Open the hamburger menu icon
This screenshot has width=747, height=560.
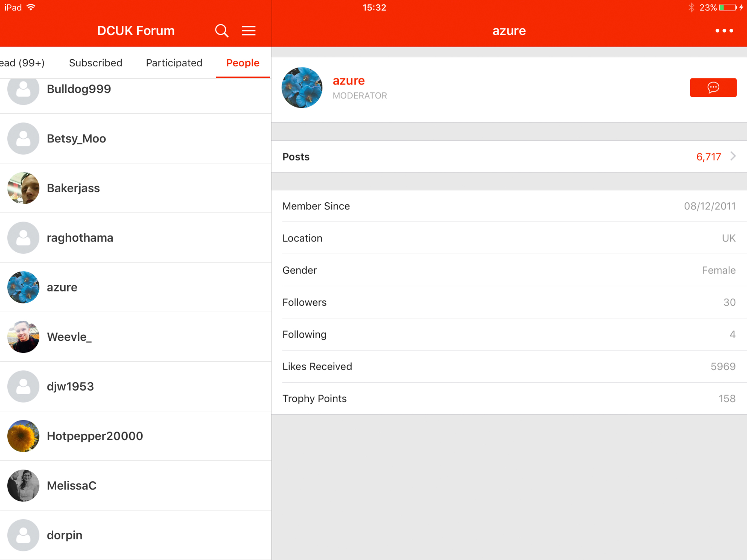click(x=249, y=31)
